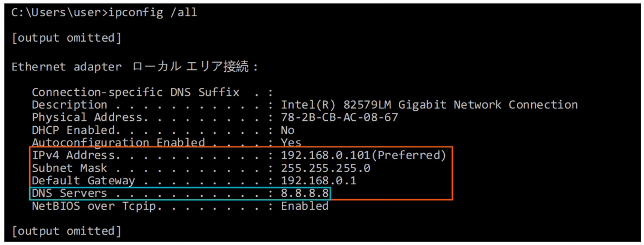
Task: Click the ipconfig /all command text
Action: (152, 13)
